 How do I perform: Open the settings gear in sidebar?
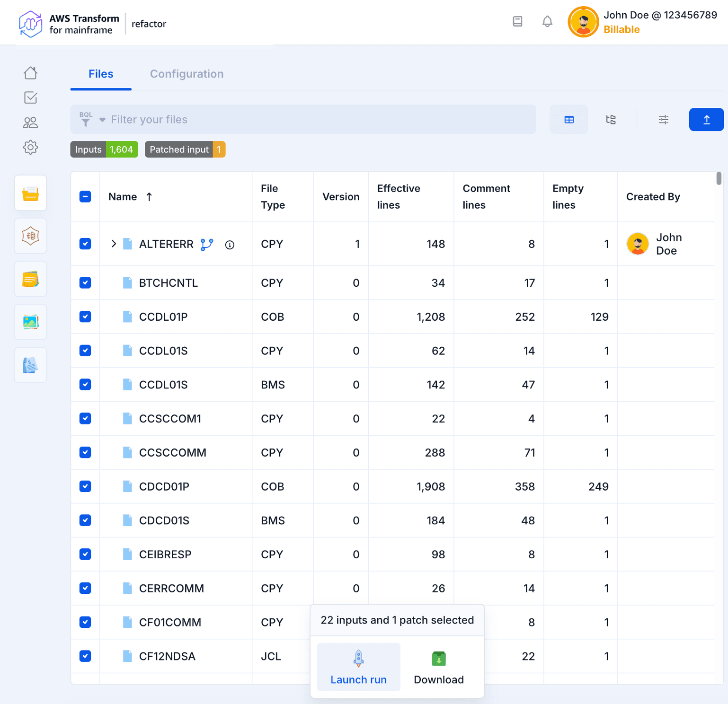tap(30, 147)
